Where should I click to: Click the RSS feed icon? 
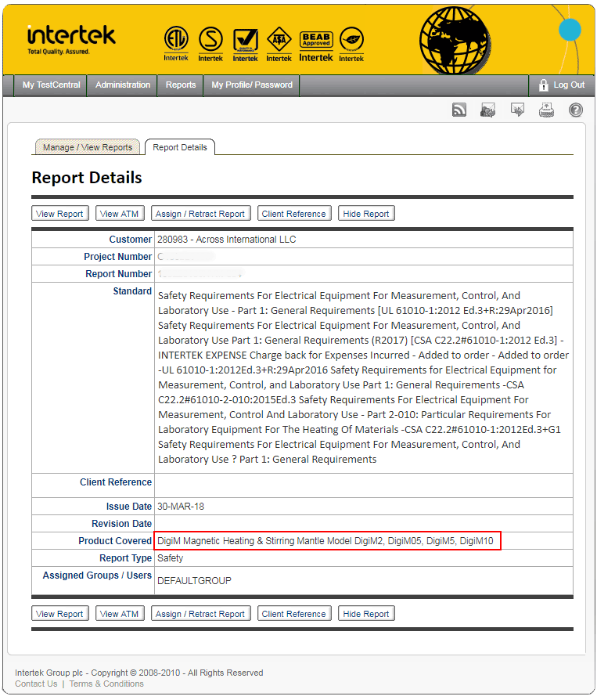click(459, 110)
